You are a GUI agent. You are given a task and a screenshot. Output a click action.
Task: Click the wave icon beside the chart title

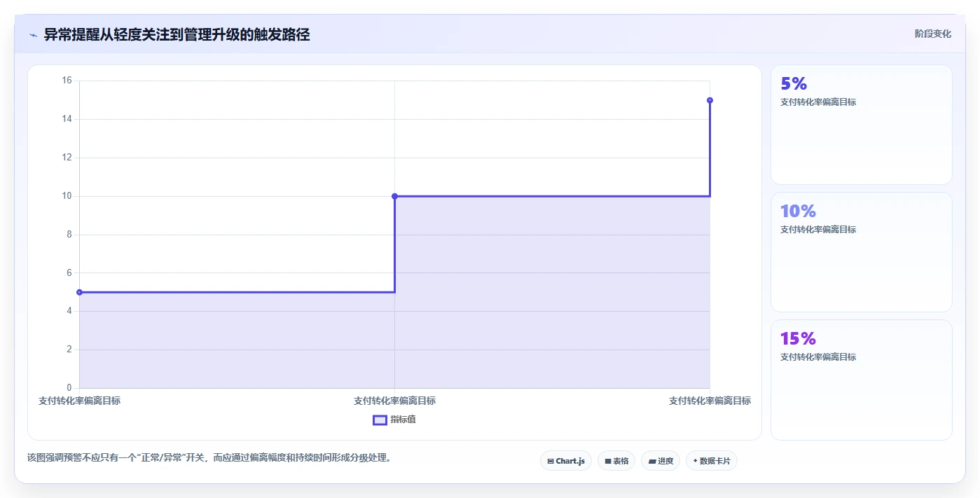click(x=33, y=35)
